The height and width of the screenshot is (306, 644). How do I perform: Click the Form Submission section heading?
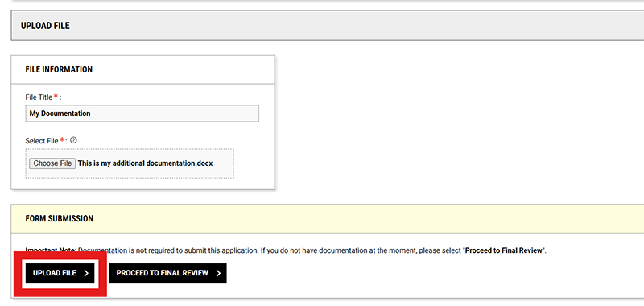tap(59, 218)
